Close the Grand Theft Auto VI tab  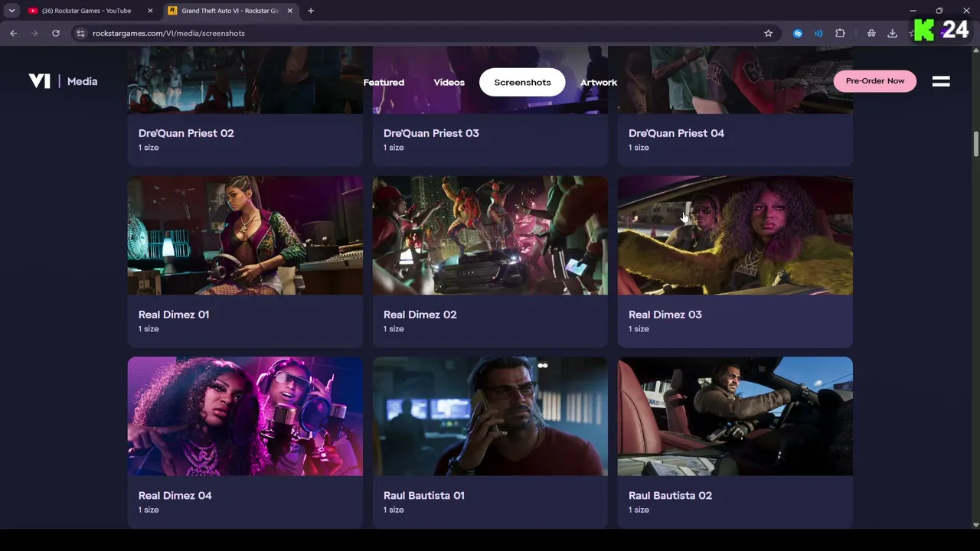[289, 11]
